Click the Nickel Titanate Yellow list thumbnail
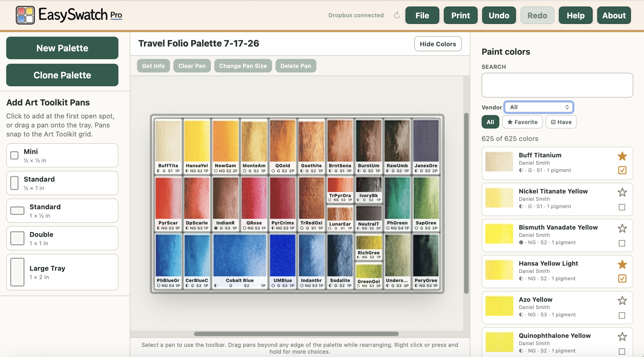 coord(499,198)
